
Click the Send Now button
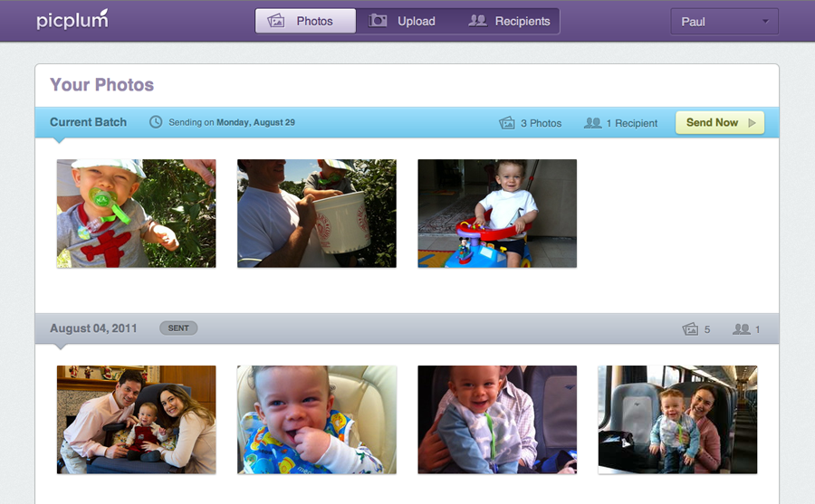pyautogui.click(x=720, y=123)
